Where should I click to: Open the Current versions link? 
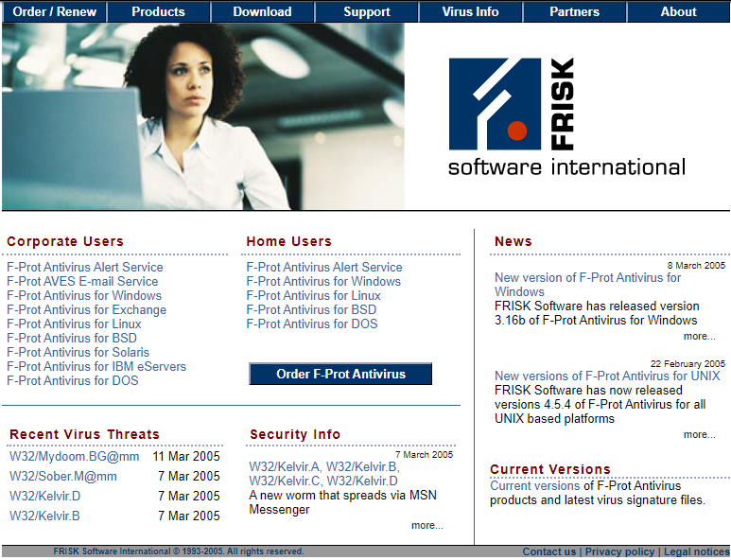tap(534, 485)
